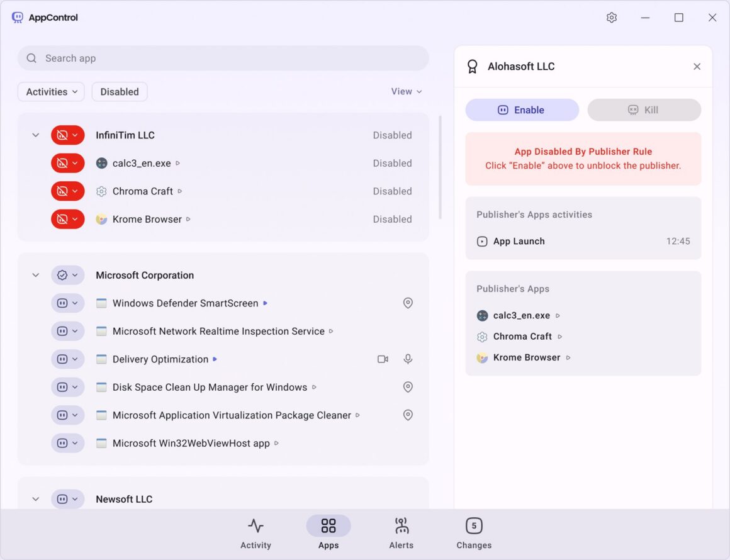This screenshot has height=560, width=730.
Task: Click camera icon on Delivery Optimization row
Action: point(383,359)
